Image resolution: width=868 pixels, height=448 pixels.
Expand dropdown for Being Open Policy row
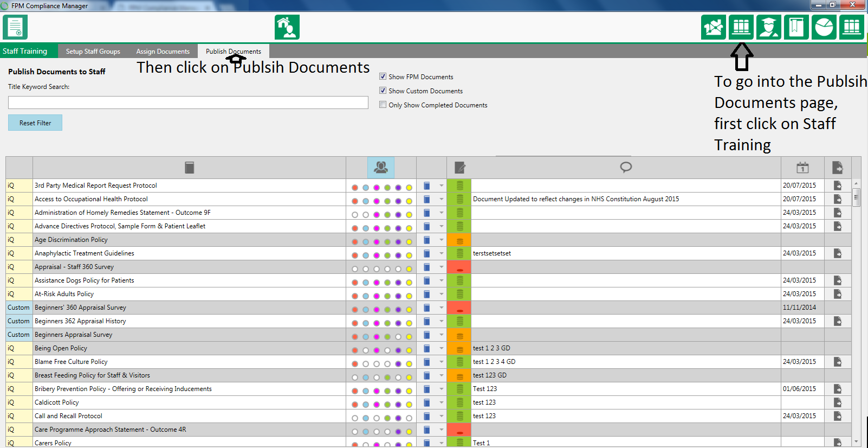coord(441,348)
